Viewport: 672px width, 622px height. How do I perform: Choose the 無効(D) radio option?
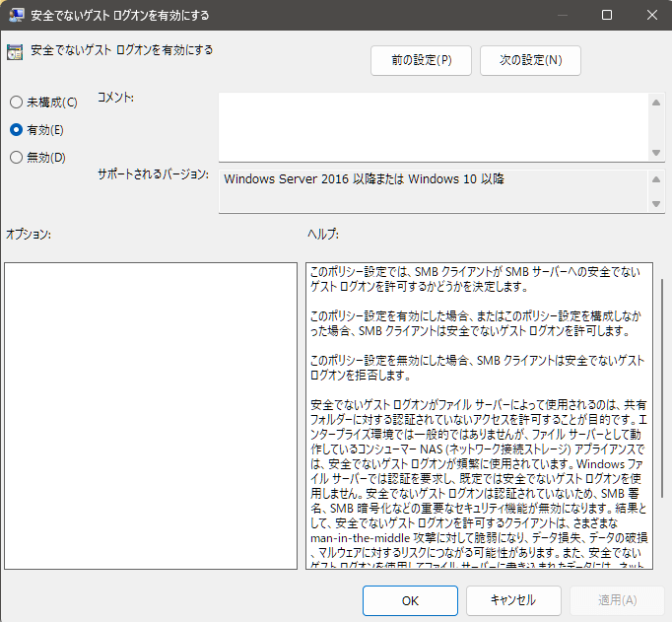tap(16, 157)
